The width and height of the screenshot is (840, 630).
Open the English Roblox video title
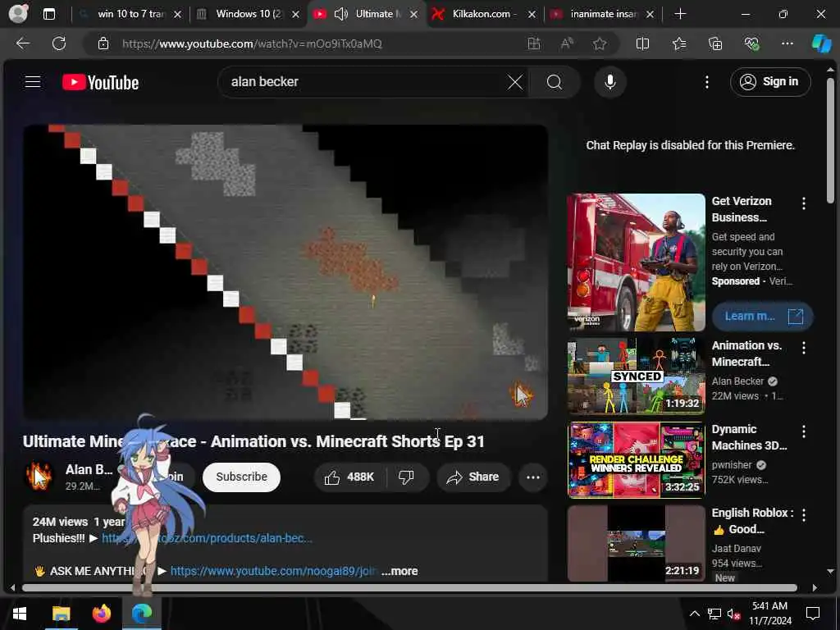[x=752, y=521]
